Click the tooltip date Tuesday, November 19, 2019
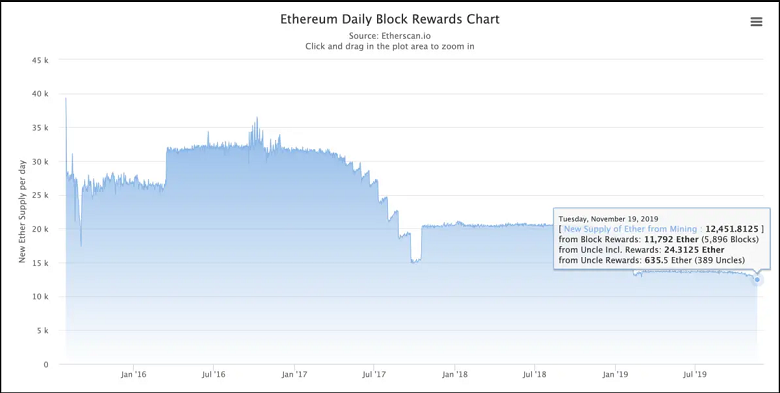780x393 pixels. click(608, 218)
